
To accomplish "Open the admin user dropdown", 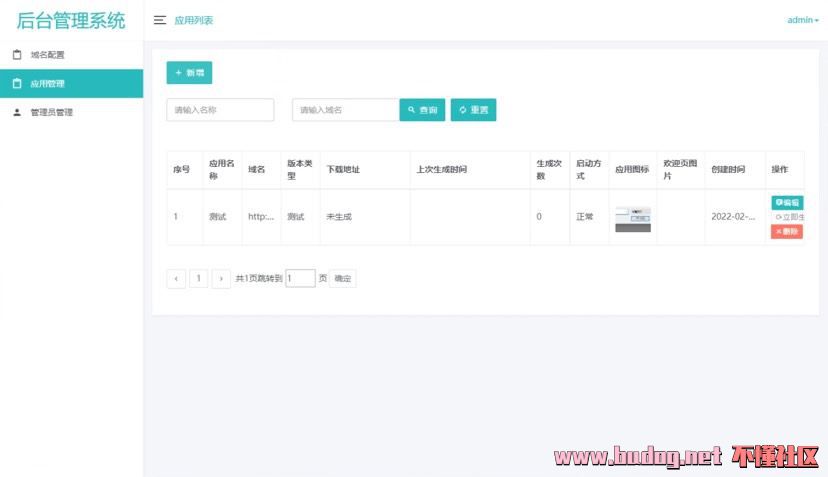I will pyautogui.click(x=802, y=20).
